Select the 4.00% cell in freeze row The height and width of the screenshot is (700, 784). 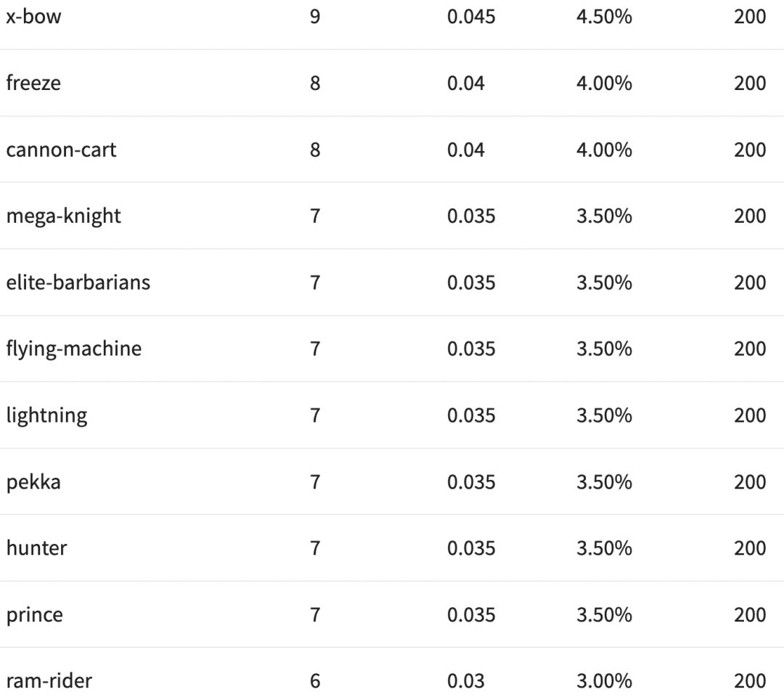(x=604, y=83)
